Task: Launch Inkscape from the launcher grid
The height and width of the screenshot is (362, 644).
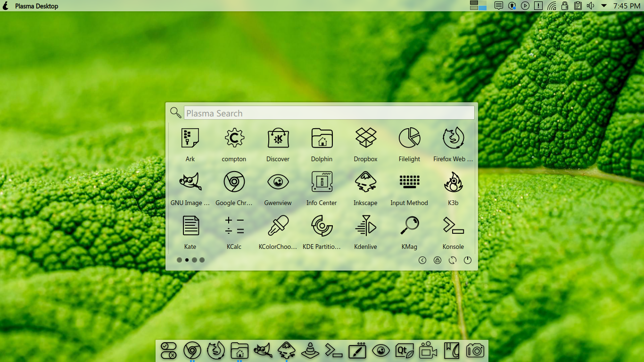Action: (365, 189)
